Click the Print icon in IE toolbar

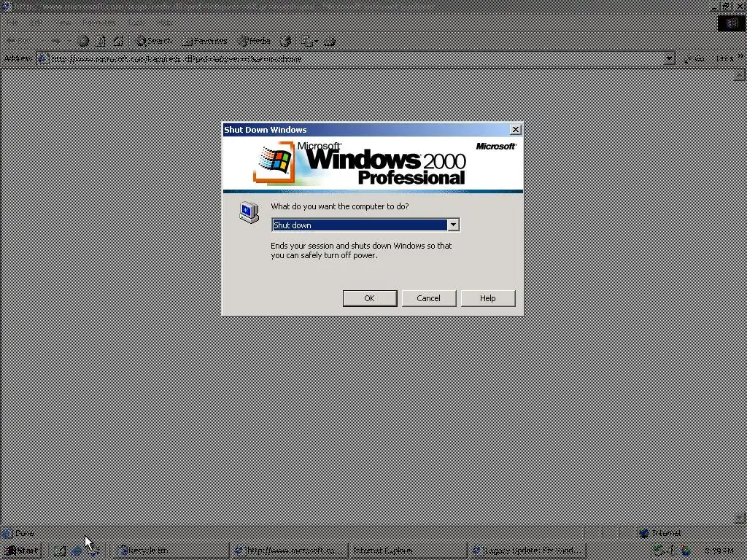coord(329,41)
